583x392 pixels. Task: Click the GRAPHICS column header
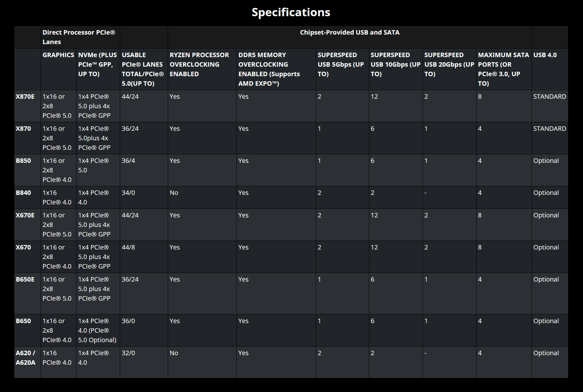pyautogui.click(x=58, y=69)
